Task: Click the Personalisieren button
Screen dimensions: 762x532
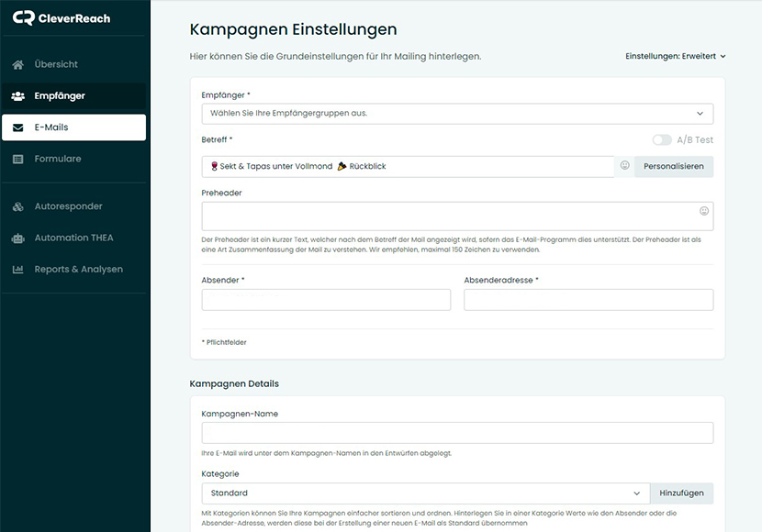Action: (x=674, y=167)
